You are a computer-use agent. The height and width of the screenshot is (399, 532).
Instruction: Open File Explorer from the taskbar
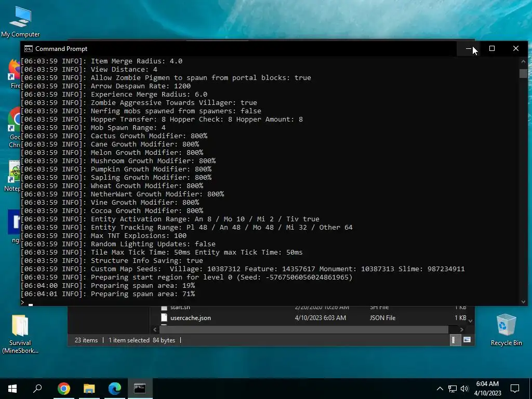[89, 389]
